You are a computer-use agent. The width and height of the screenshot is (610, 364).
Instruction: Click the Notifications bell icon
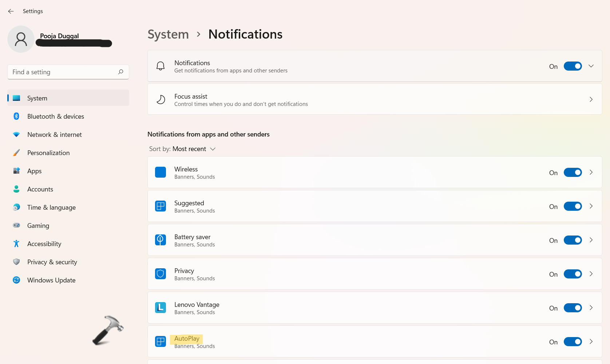click(161, 66)
